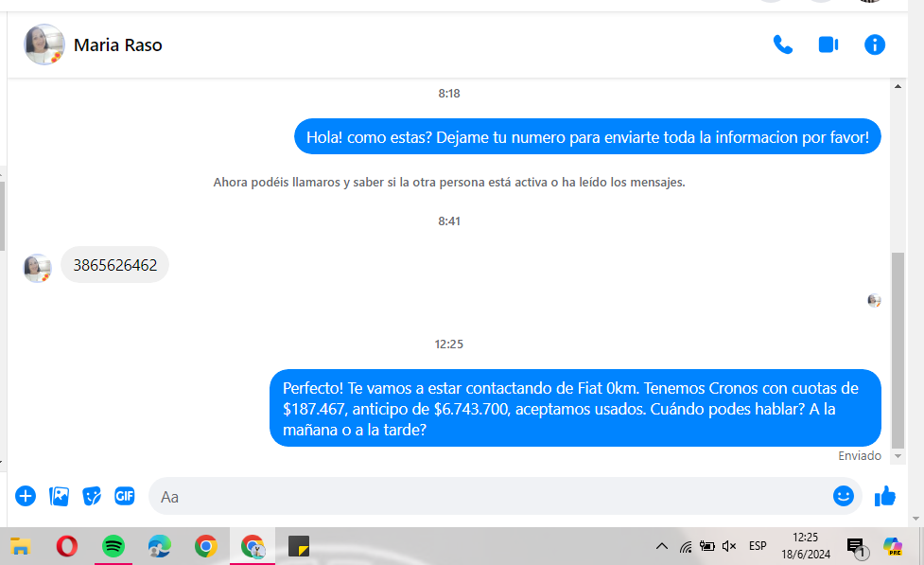Open Spotify from taskbar
The width and height of the screenshot is (924, 565).
[113, 547]
